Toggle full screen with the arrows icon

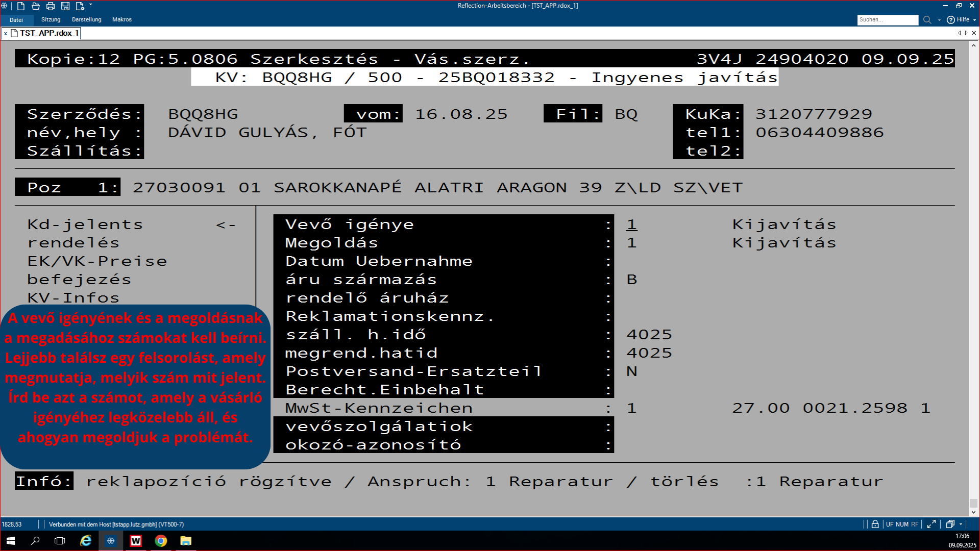click(x=932, y=524)
